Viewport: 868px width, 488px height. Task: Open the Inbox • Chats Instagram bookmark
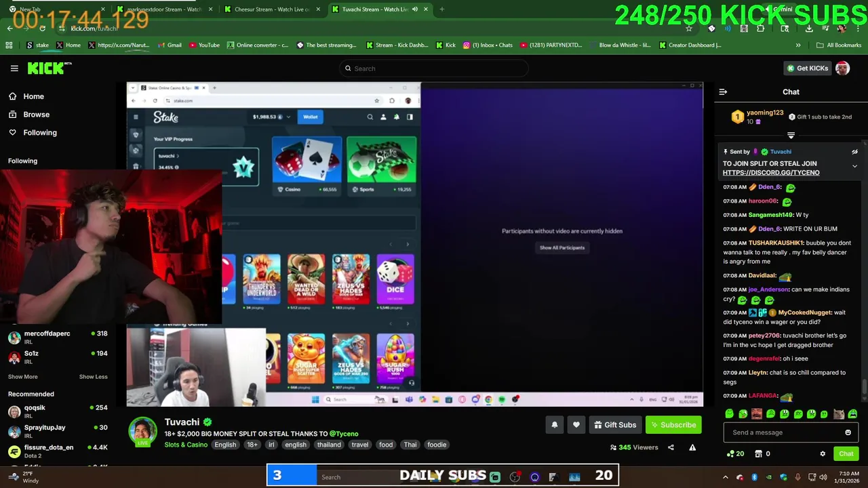488,45
